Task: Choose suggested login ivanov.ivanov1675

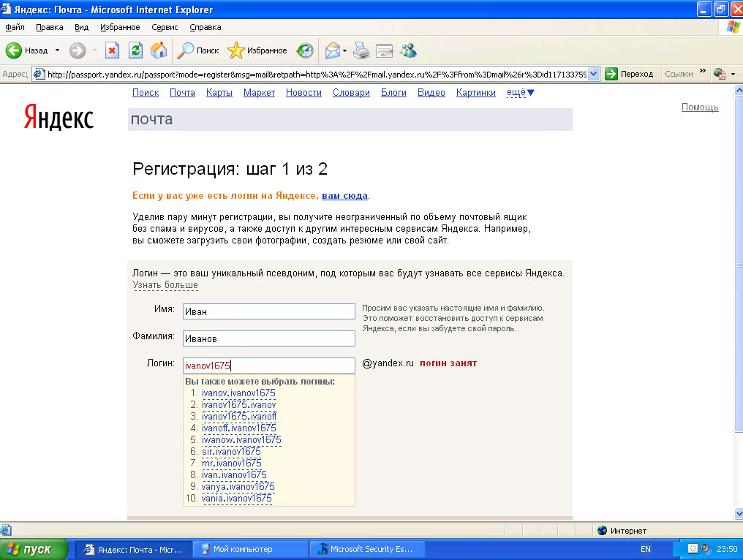Action: click(238, 393)
